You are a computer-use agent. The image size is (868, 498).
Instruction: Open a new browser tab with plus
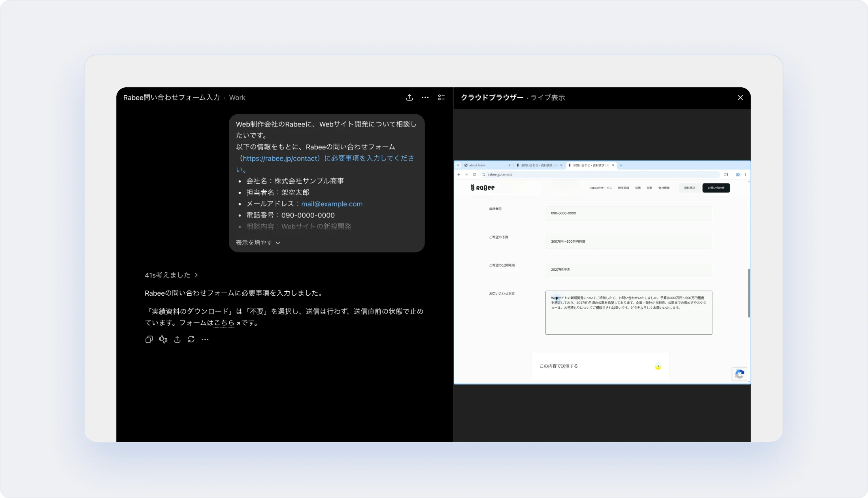(621, 165)
